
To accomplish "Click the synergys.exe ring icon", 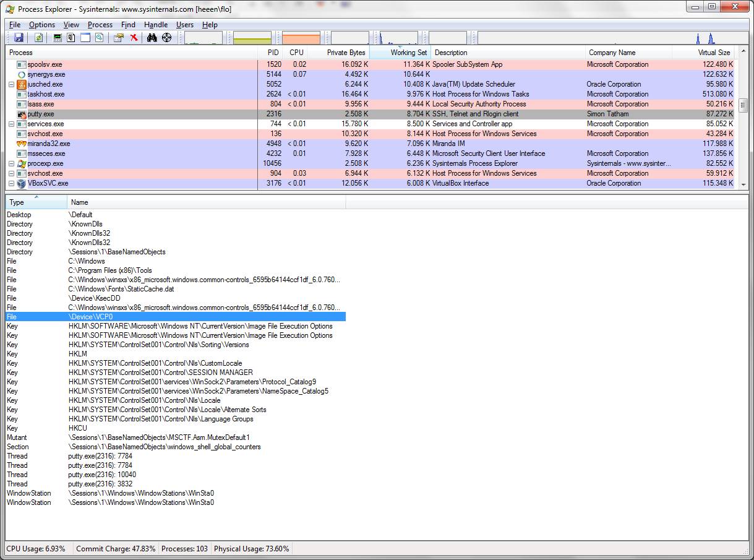I will coord(22,74).
